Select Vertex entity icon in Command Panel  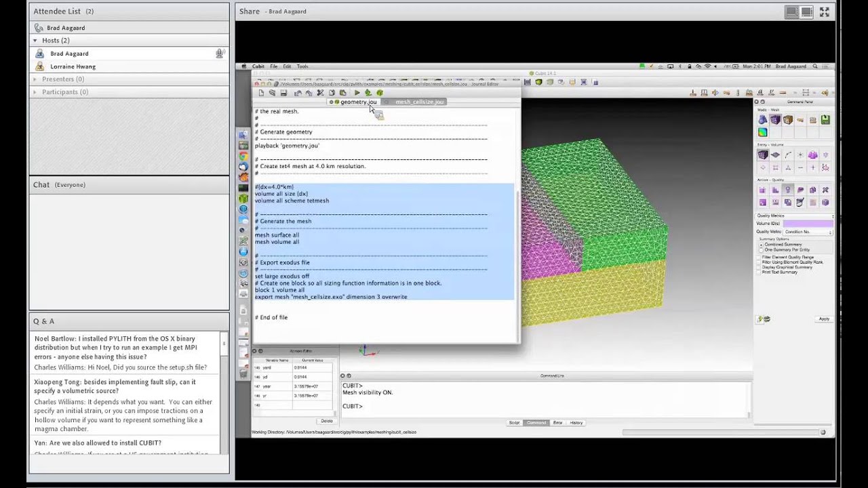(800, 155)
